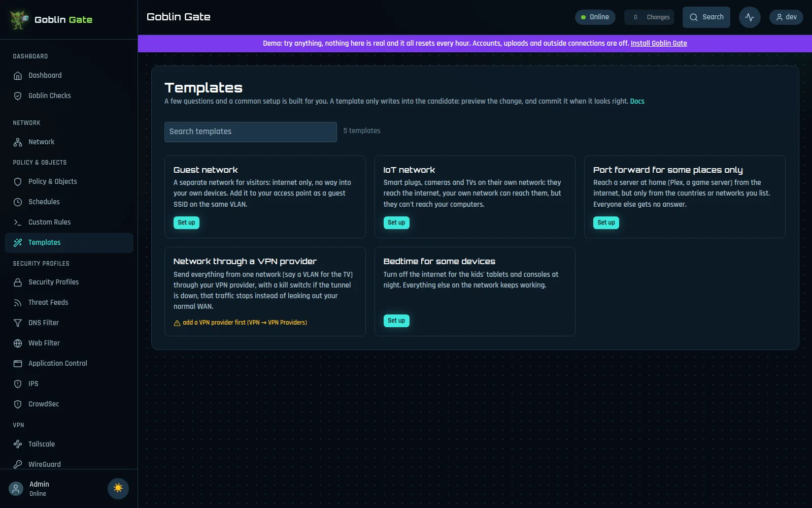Open Schedules from the sidebar
The height and width of the screenshot is (508, 812).
69,202
